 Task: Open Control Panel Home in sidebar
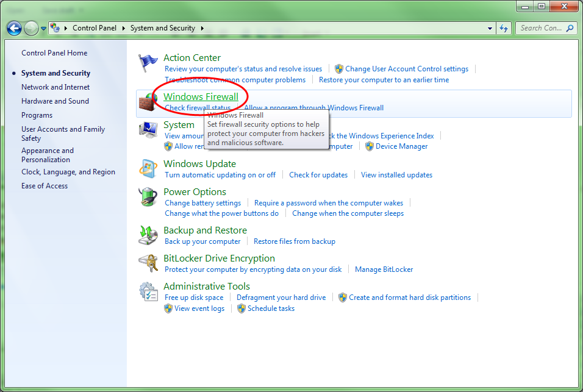54,53
